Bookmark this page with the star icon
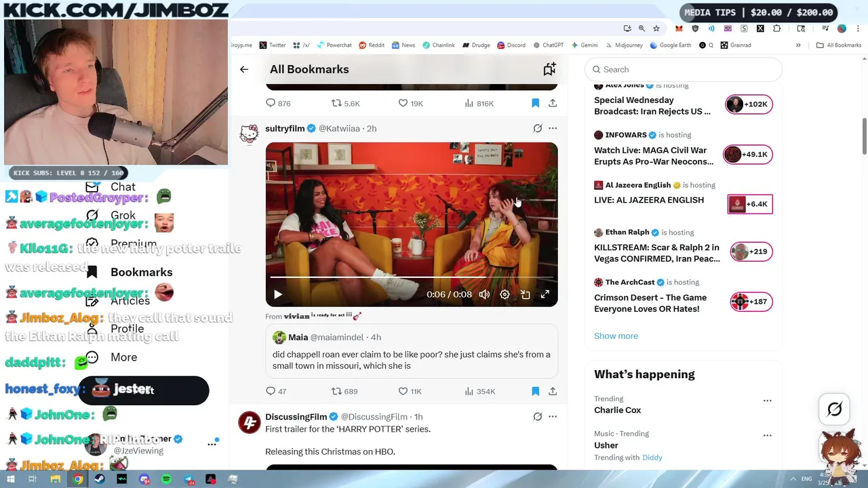Viewport: 868px width, 488px height. (656, 28)
